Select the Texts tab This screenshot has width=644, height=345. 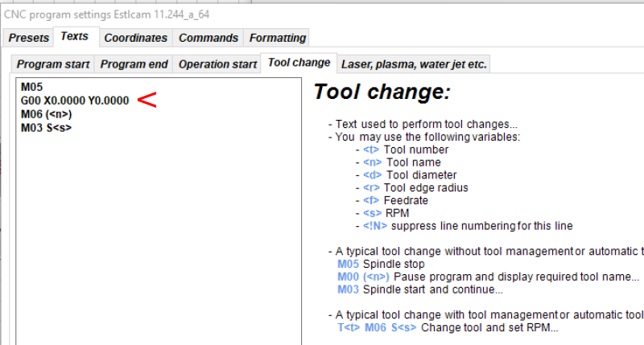(75, 36)
